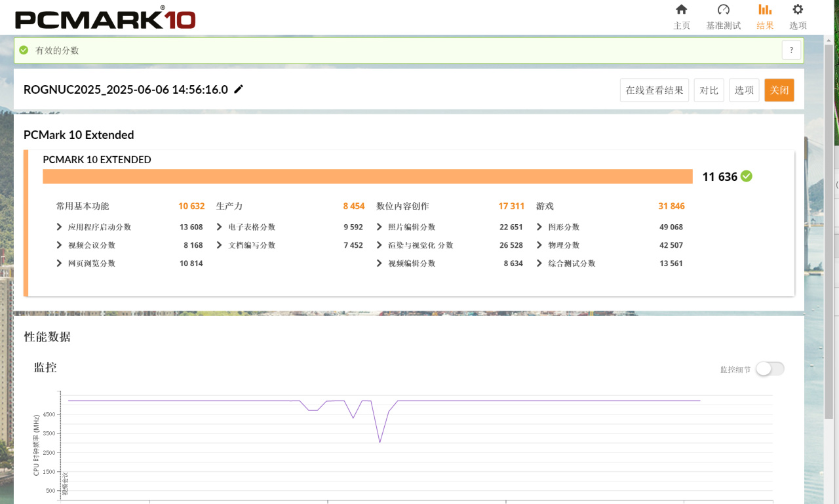The image size is (839, 504).
Task: Open the 对比 comparison button
Action: [x=709, y=90]
